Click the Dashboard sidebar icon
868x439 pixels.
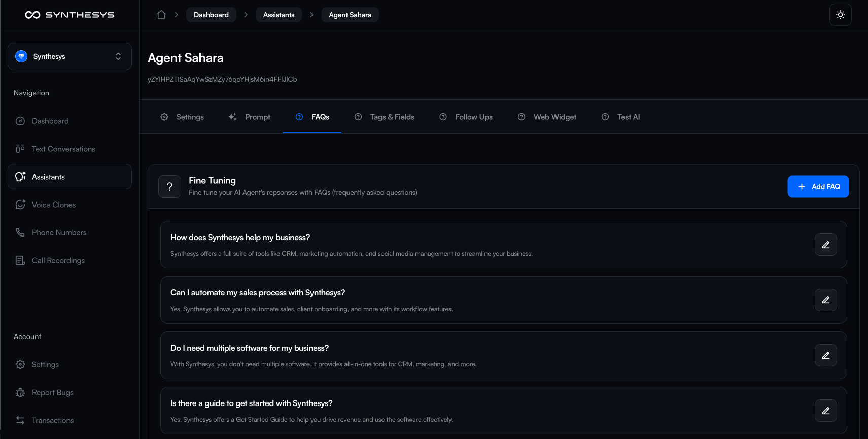pyautogui.click(x=20, y=121)
